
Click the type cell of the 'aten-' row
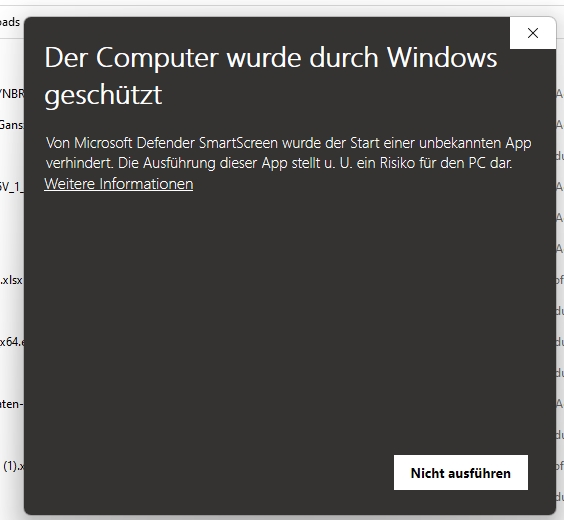[x=560, y=404]
